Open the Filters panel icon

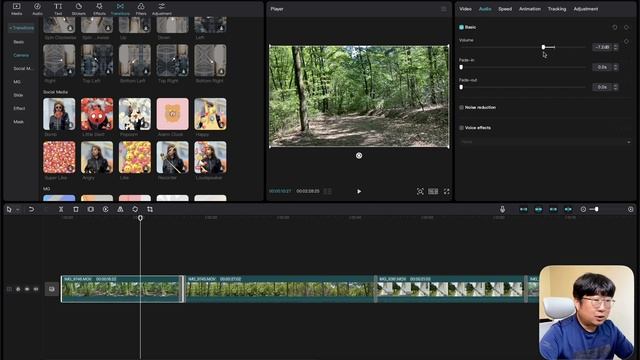(x=141, y=9)
